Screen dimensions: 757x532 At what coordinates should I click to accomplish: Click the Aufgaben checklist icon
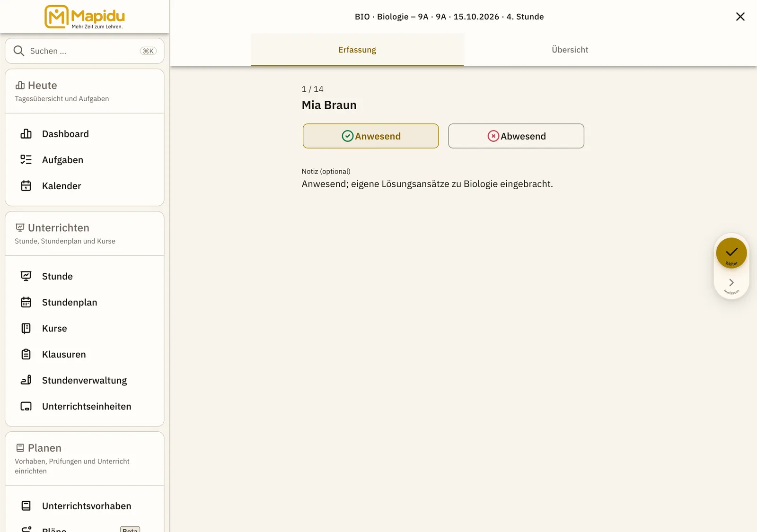coord(26,160)
